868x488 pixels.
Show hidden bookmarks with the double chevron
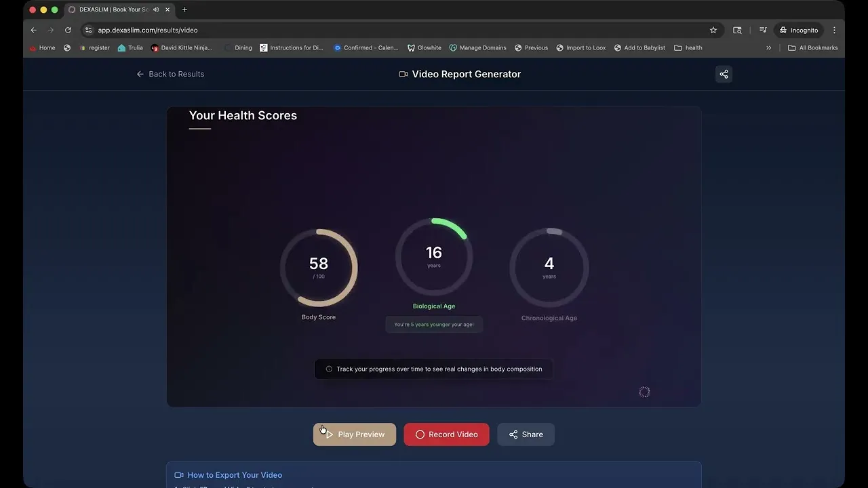pos(768,48)
